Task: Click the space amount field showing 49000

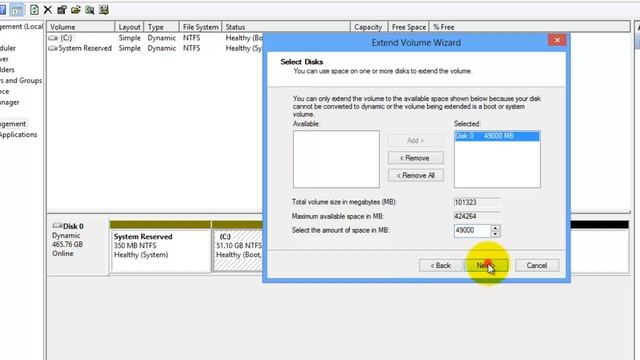Action: tap(472, 231)
